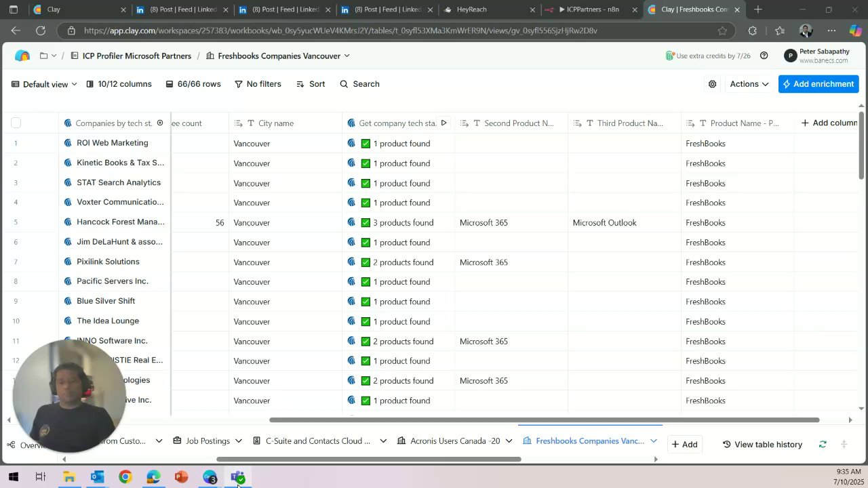This screenshot has height=488, width=868.
Task: Open the 10/12 columns visibility menu
Action: [x=118, y=84]
